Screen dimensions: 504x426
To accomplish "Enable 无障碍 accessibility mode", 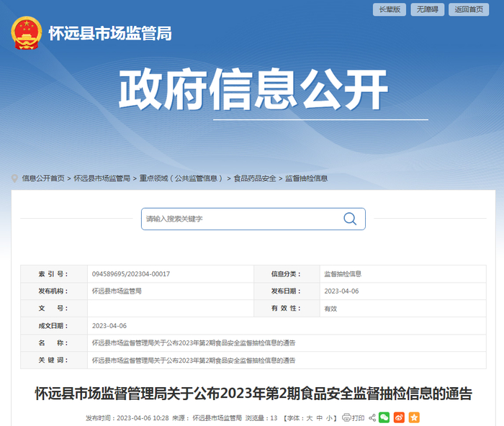I will 427,9.
